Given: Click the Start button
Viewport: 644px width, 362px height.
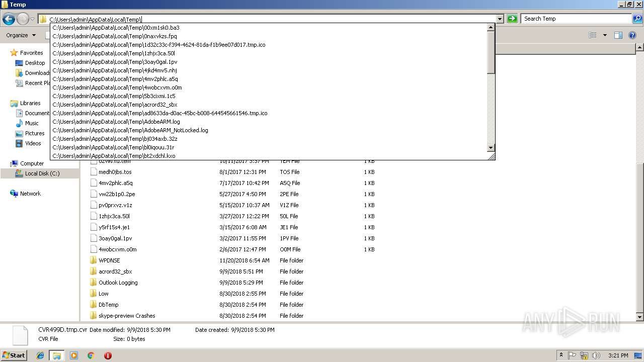Looking at the screenshot, I should pyautogui.click(x=14, y=355).
